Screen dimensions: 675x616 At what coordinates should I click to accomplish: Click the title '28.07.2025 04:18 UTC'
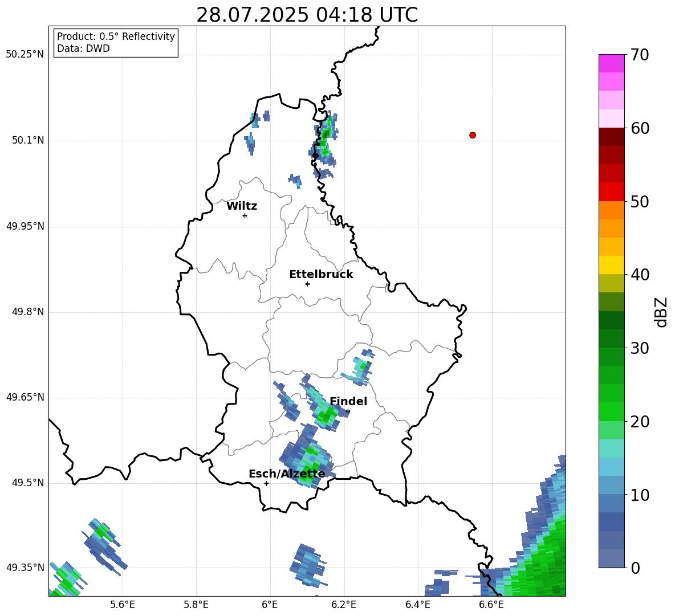coord(307,15)
